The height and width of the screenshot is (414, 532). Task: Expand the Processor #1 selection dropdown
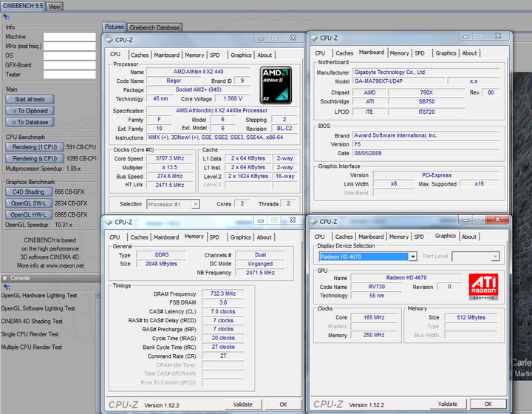point(195,204)
